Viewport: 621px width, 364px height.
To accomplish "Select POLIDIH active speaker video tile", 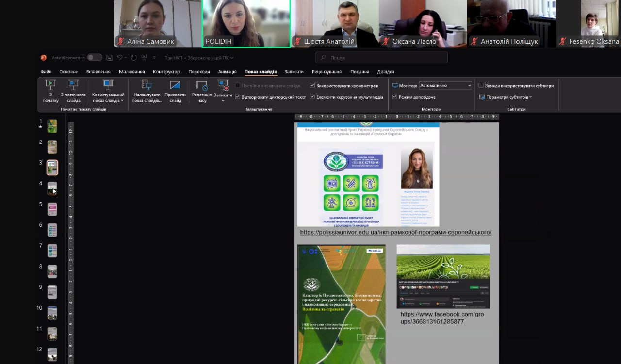I will pyautogui.click(x=246, y=24).
